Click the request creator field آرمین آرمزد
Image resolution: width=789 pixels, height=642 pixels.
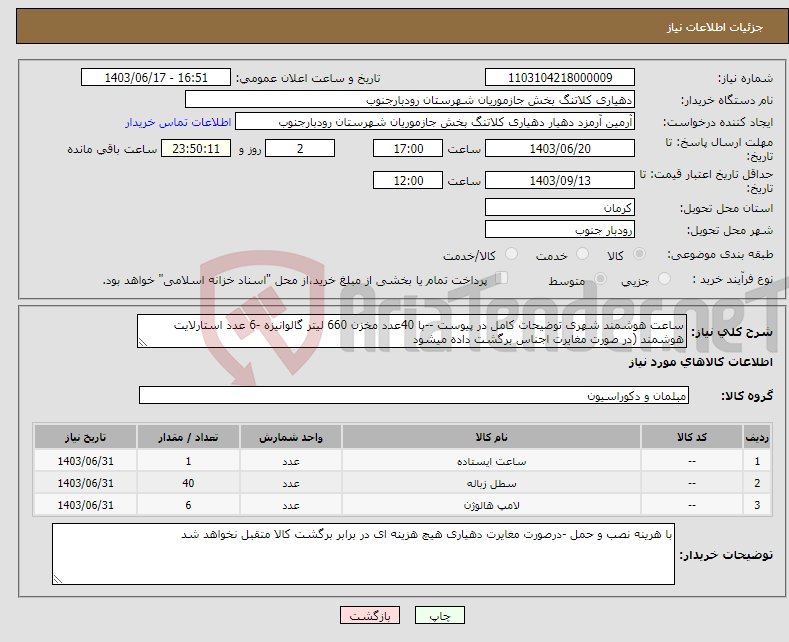pyautogui.click(x=435, y=122)
